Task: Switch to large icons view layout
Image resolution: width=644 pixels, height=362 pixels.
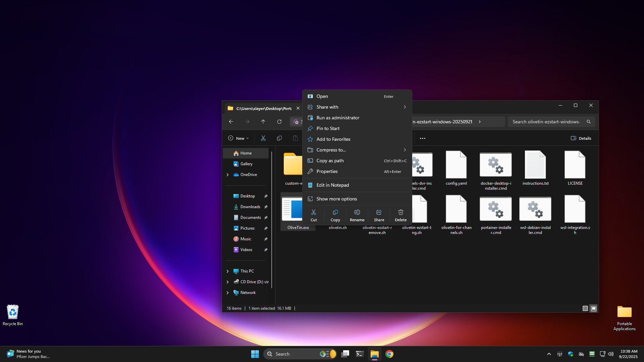Action: pos(594,308)
